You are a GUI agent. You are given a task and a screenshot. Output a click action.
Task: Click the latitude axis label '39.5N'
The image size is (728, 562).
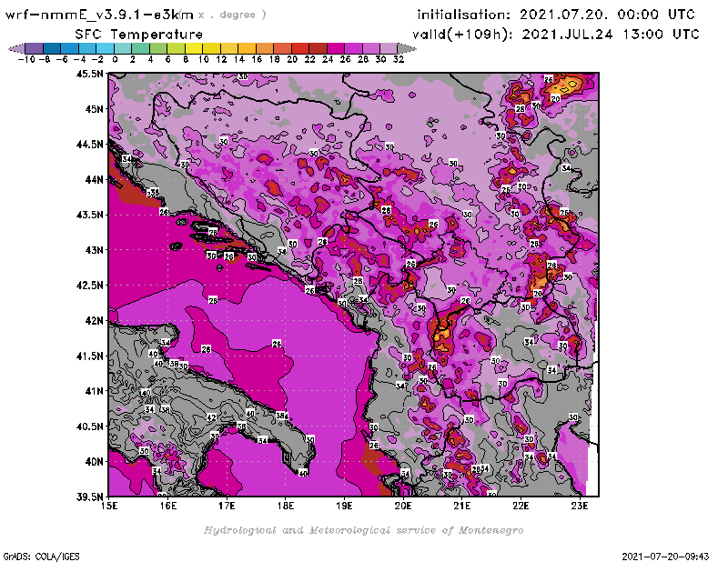[x=90, y=497]
